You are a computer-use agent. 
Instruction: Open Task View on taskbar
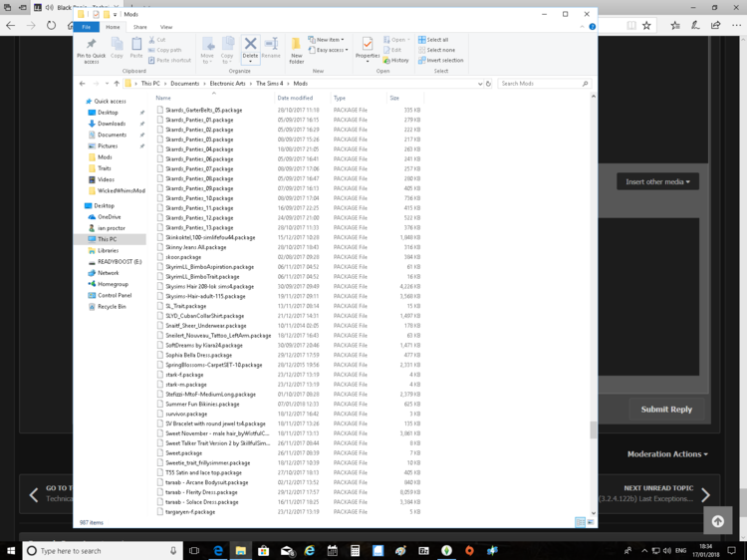(x=194, y=550)
